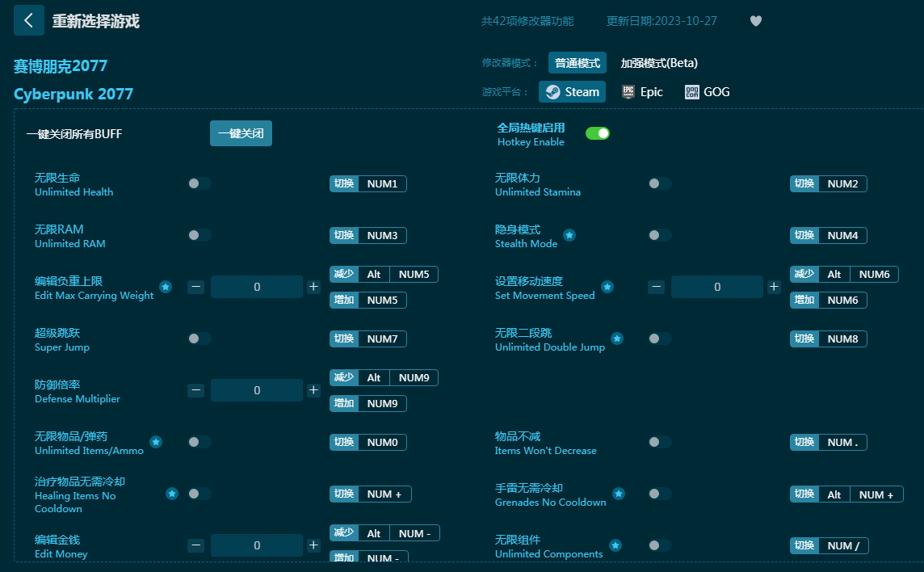The image size is (924, 572).
Task: Click the 一键关闭 button
Action: pyautogui.click(x=241, y=133)
